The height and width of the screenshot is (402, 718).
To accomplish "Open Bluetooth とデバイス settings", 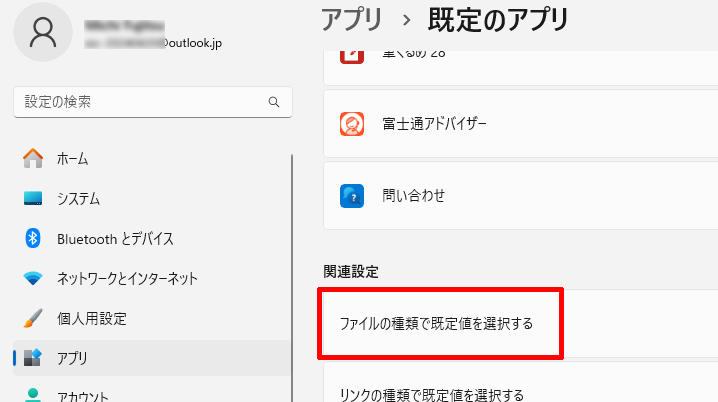I will [x=152, y=238].
